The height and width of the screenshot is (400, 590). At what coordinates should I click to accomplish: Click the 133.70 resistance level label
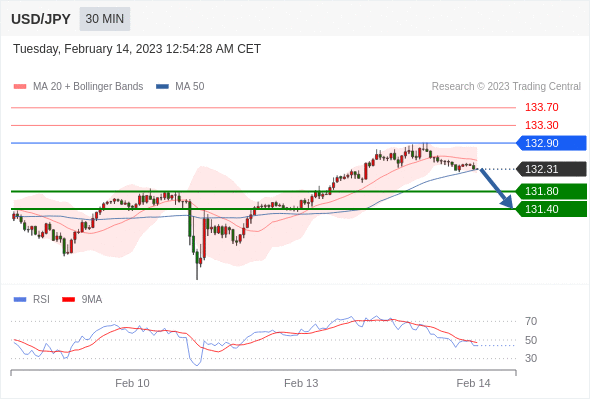click(541, 107)
